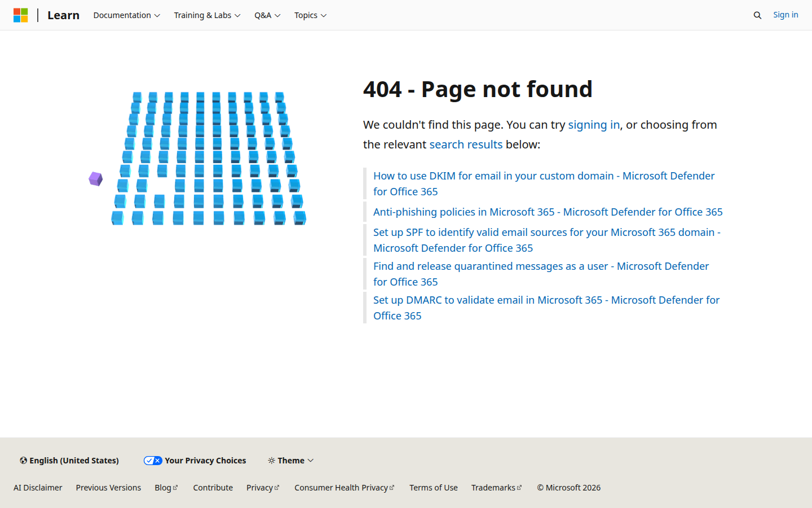The image size is (812, 508).
Task: Open the DKIM for email custom domain article
Action: 544,183
